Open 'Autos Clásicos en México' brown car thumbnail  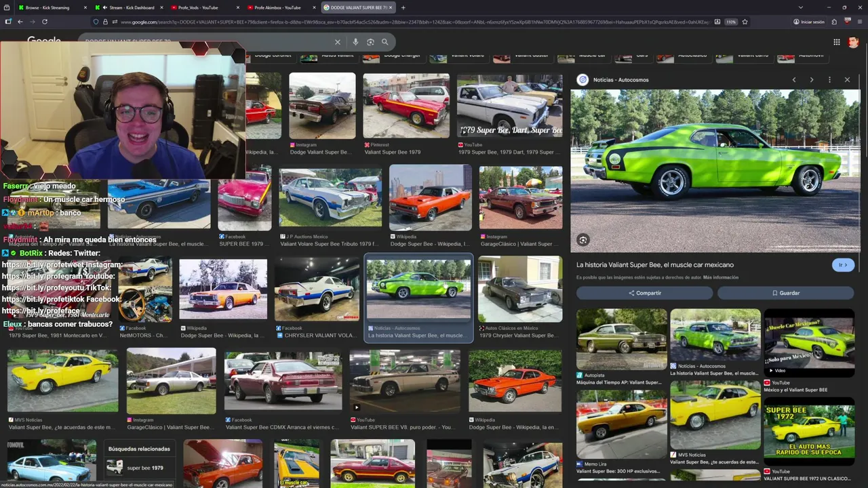520,290
